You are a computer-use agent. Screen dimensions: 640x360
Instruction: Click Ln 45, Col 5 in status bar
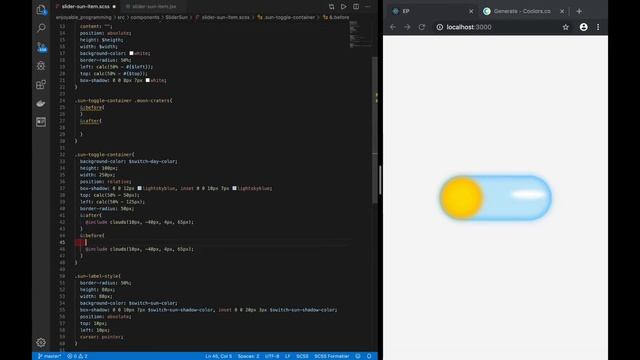(218, 356)
